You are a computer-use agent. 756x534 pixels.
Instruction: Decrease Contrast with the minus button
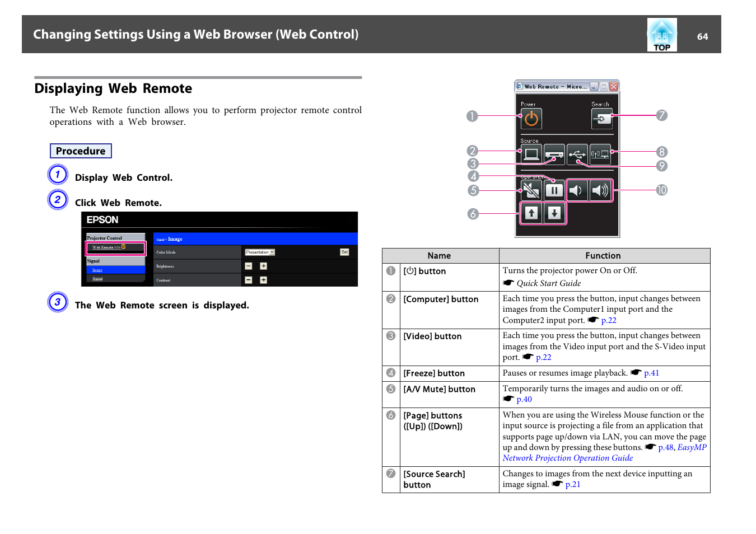click(249, 280)
